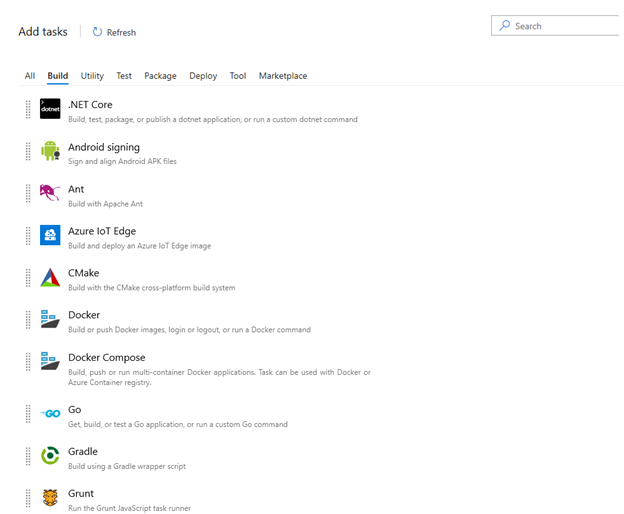Click the Gradle task icon
The image size is (624, 514).
[50, 456]
